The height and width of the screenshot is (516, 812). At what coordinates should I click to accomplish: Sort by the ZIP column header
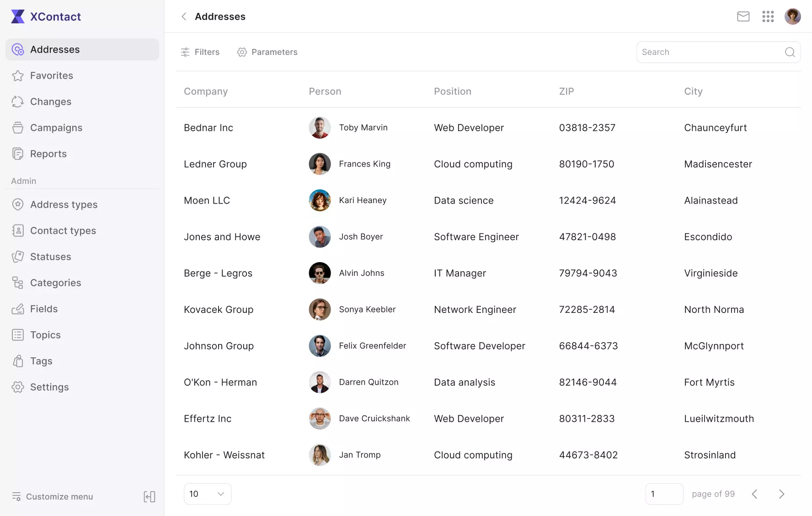[x=566, y=91]
